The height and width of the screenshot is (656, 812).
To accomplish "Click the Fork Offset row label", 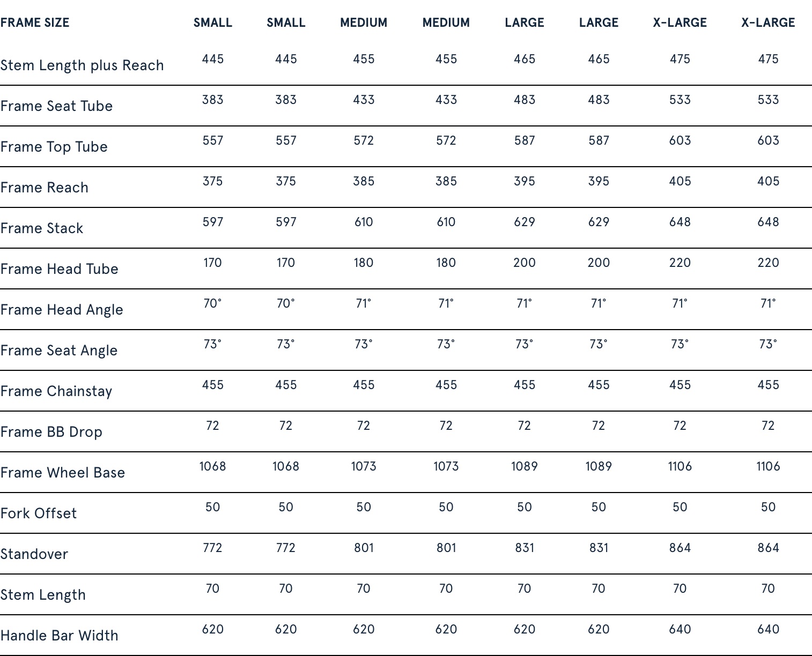I will point(38,513).
